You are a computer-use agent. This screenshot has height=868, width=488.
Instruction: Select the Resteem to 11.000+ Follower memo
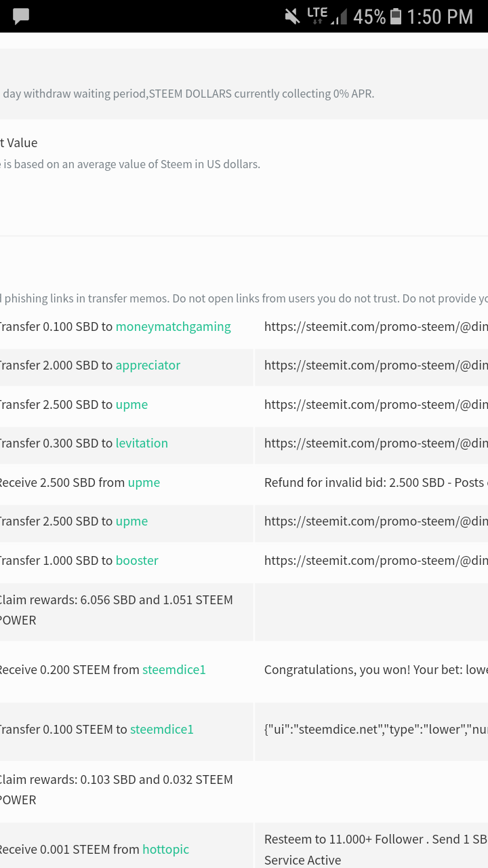[376, 850]
